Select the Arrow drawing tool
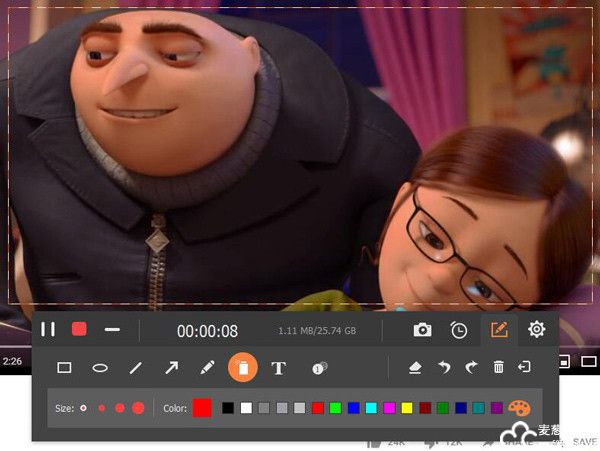The height and width of the screenshot is (451, 600). [171, 368]
